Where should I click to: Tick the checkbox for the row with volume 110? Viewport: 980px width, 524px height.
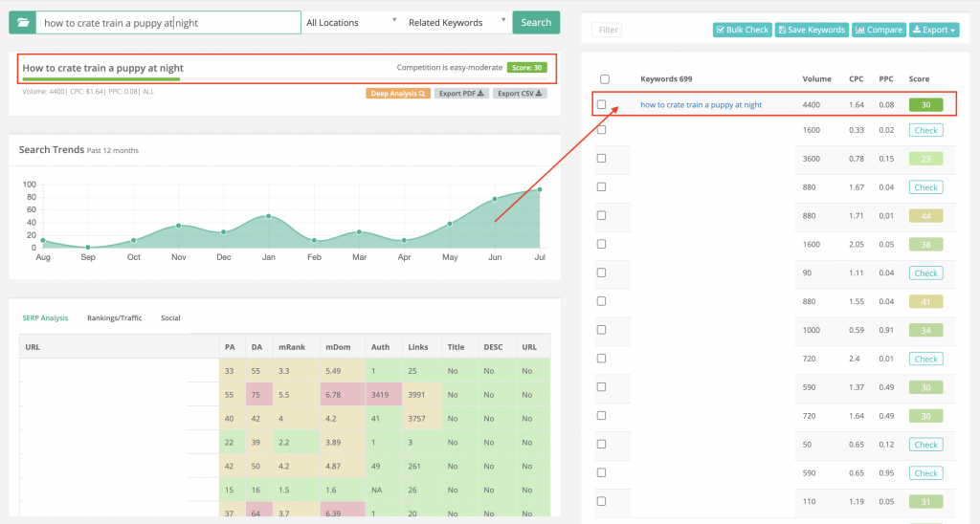point(601,501)
